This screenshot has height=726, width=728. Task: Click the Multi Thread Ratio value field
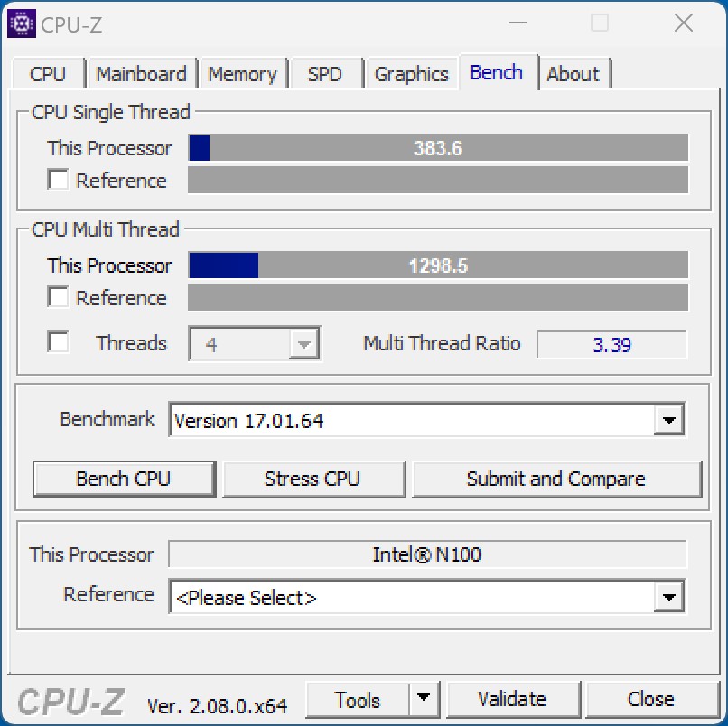pyautogui.click(x=611, y=344)
